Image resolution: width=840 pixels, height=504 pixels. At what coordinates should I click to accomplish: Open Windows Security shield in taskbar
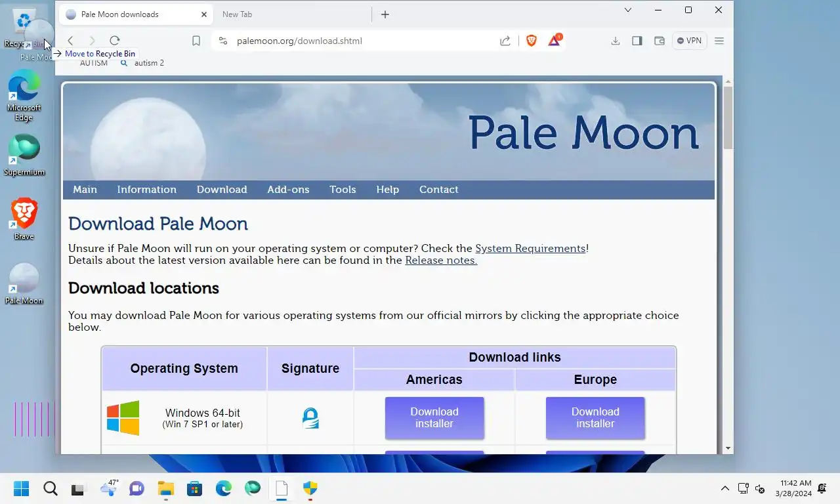click(x=310, y=488)
